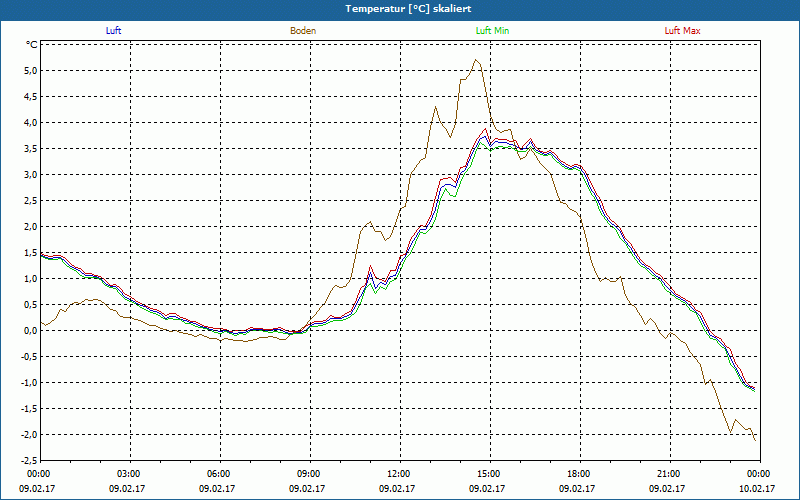This screenshot has width=800, height=500.
Task: Click the '0,5' y-axis value
Action: (32, 305)
